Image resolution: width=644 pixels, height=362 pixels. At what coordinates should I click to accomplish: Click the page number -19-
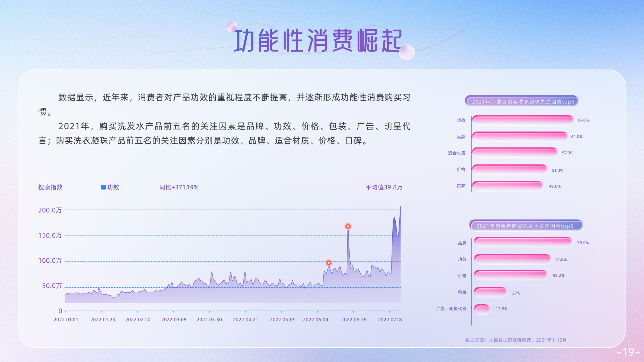pos(628,352)
